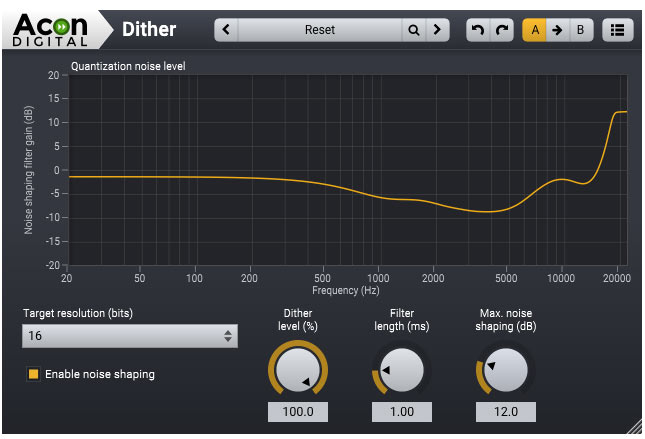Go to the next preset arrow
Viewport: 645px width, 439px height.
pos(437,30)
